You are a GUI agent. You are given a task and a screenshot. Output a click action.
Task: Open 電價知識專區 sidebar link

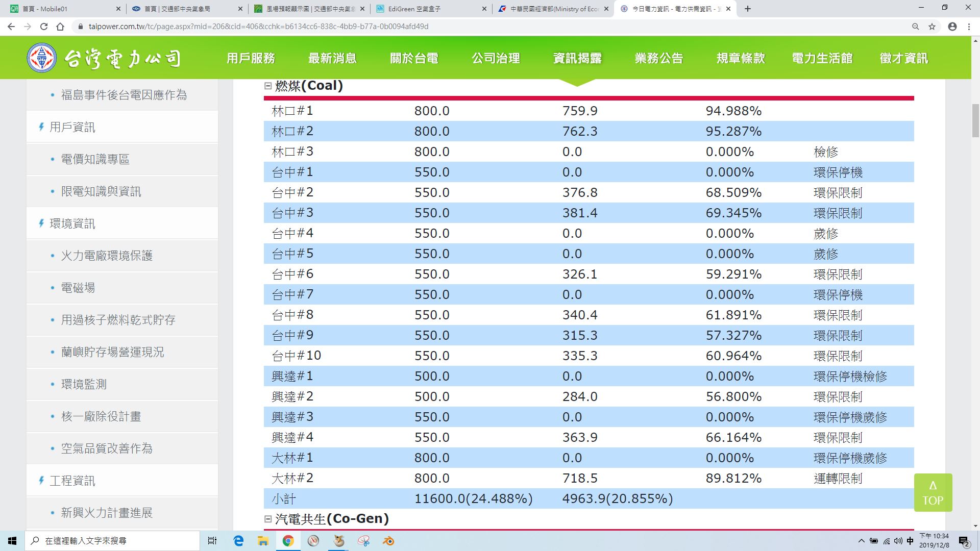click(95, 159)
